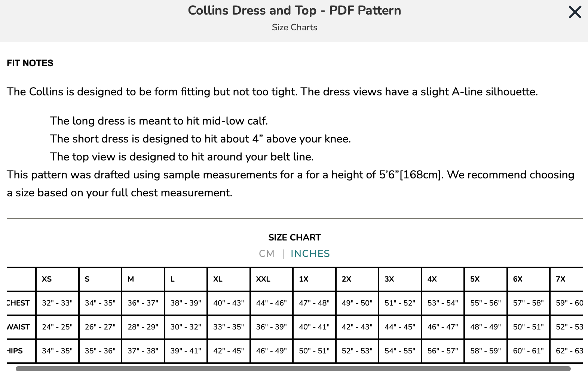Viewport: 588px width, 371px height.
Task: Click the 4X chest cell 53" - 54"
Action: click(442, 303)
